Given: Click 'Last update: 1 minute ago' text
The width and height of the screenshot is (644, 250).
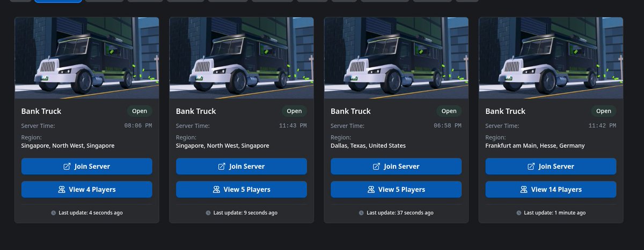Looking at the screenshot, I should click(x=555, y=213).
